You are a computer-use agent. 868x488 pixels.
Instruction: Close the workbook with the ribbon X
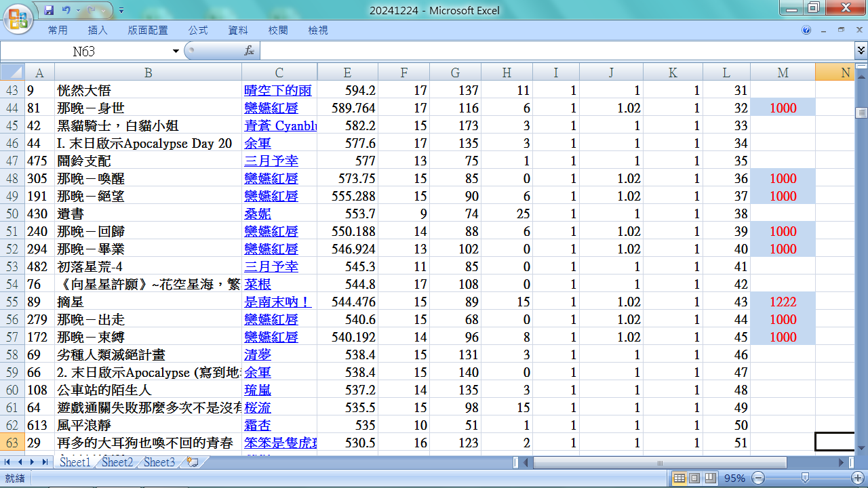pyautogui.click(x=858, y=30)
